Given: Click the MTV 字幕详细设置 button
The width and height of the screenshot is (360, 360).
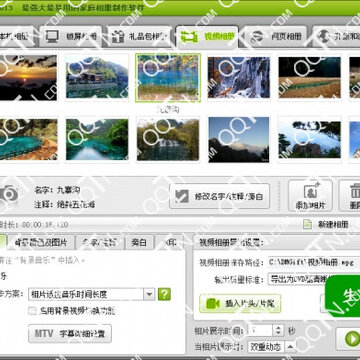Looking at the screenshot, I should [70, 333].
